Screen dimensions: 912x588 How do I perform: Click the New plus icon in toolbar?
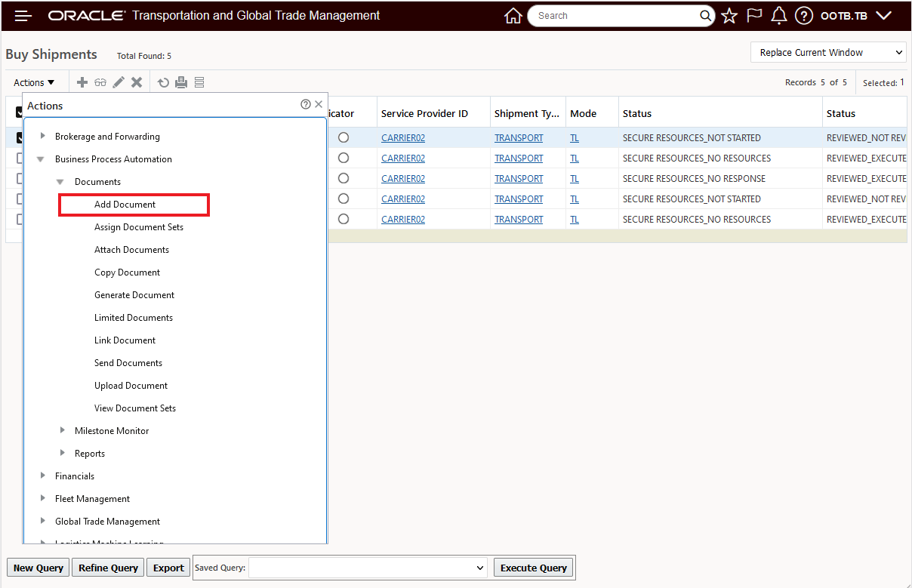pyautogui.click(x=83, y=82)
